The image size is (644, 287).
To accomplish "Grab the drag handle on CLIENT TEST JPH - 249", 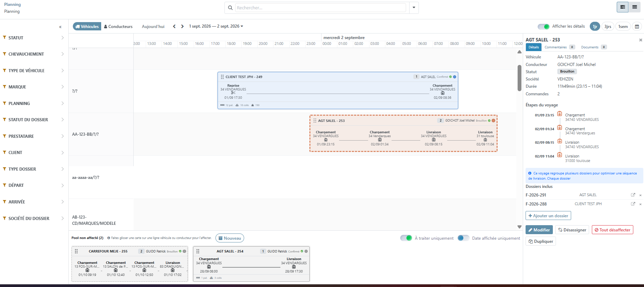I will tap(222, 77).
